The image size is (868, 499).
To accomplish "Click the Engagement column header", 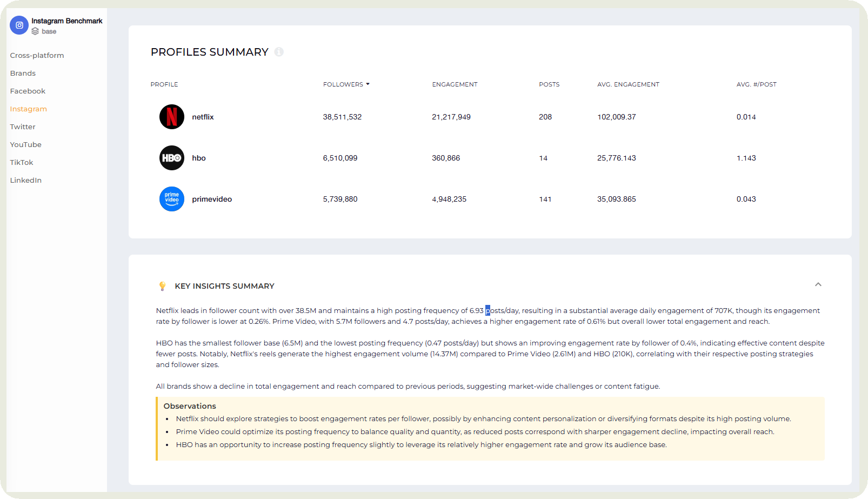I will (455, 84).
